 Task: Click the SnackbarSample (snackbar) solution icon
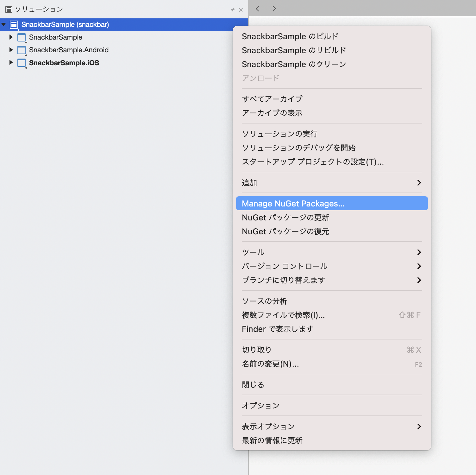click(14, 25)
